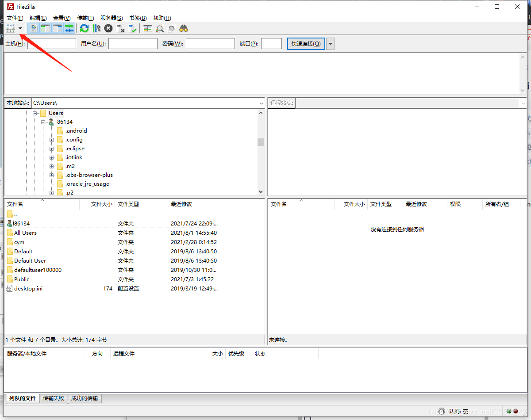Sort remote files by 权限 column

(464, 204)
